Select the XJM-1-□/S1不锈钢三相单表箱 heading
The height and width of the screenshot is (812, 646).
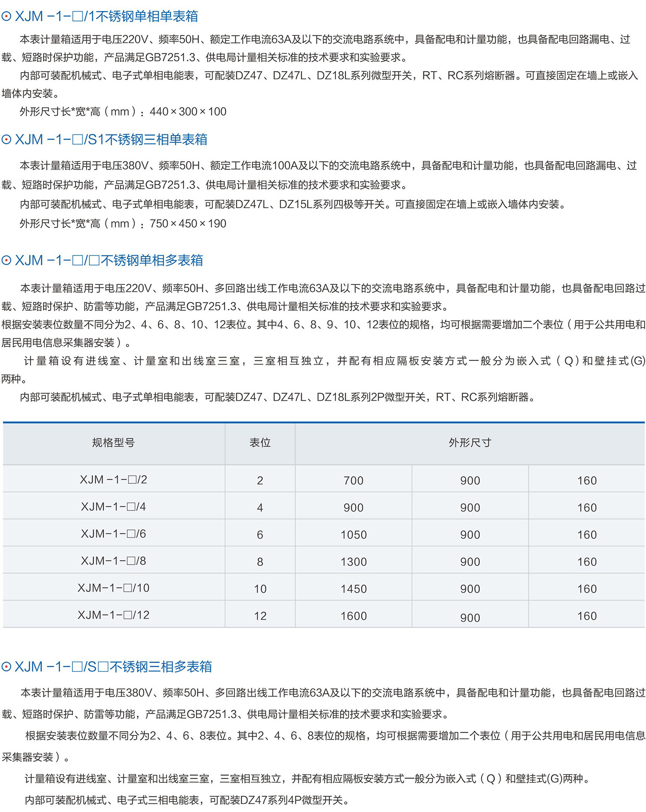[x=111, y=140]
